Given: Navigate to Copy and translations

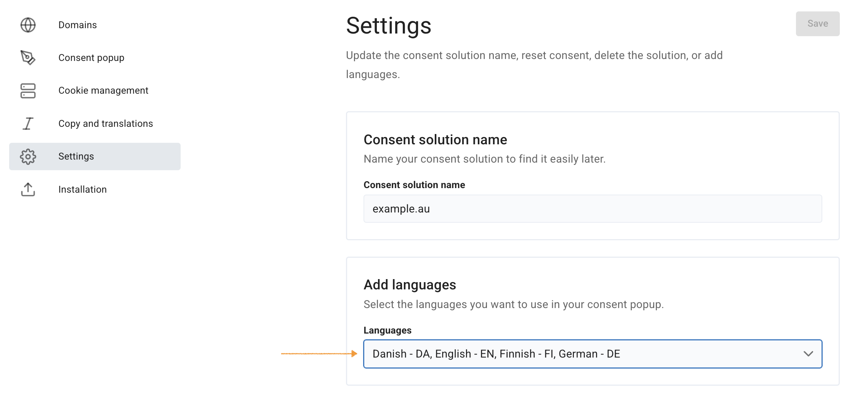Looking at the screenshot, I should click(106, 124).
